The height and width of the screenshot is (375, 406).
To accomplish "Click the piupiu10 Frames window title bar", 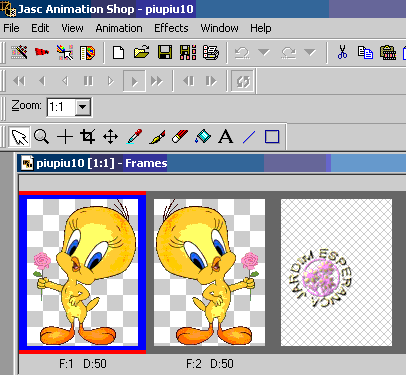I will coord(212,163).
